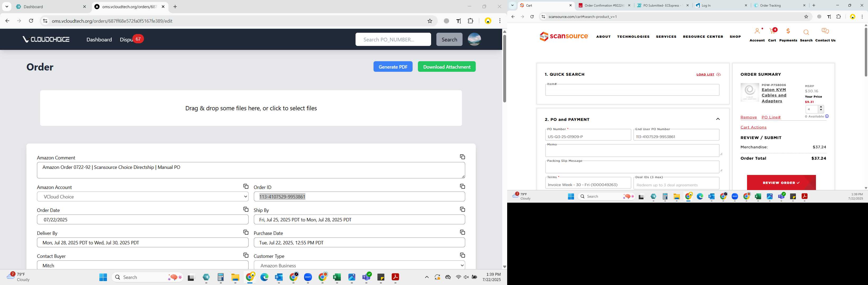Open the Amazon Account dropdown
Image resolution: width=868 pixels, height=285 pixels.
(143, 197)
